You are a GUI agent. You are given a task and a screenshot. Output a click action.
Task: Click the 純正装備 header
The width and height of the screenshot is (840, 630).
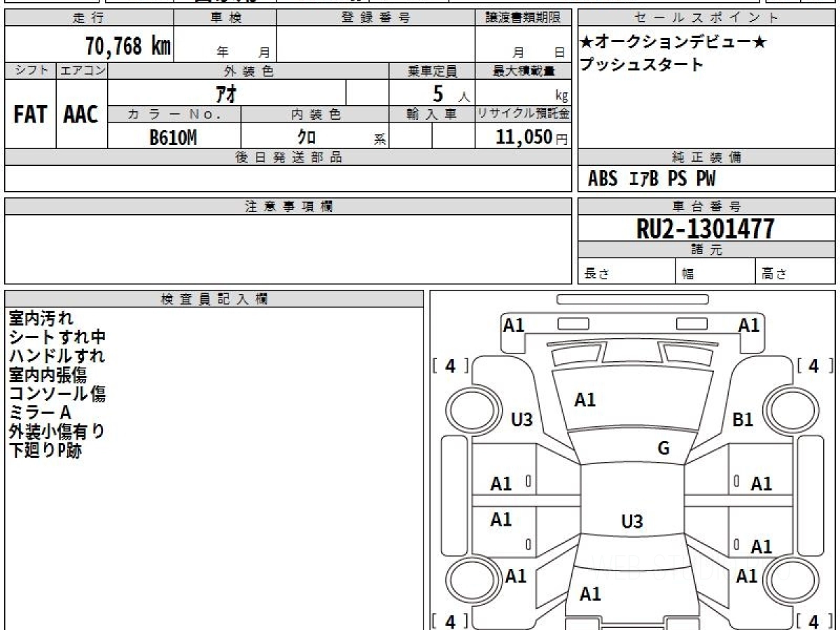click(x=707, y=157)
